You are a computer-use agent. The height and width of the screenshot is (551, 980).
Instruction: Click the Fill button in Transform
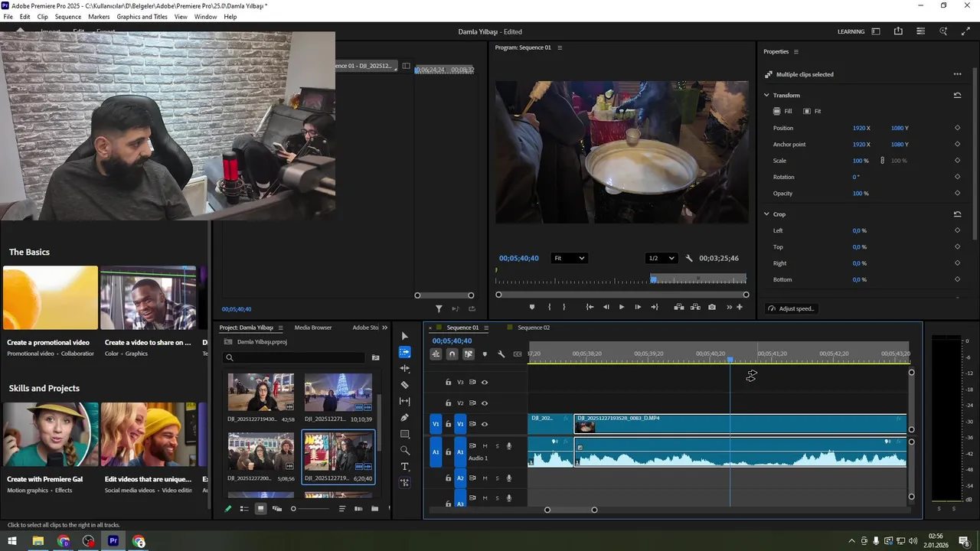pos(782,111)
